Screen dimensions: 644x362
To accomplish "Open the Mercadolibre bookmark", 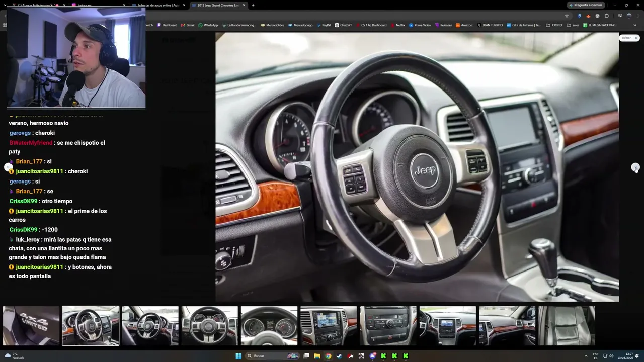I will coord(273,25).
